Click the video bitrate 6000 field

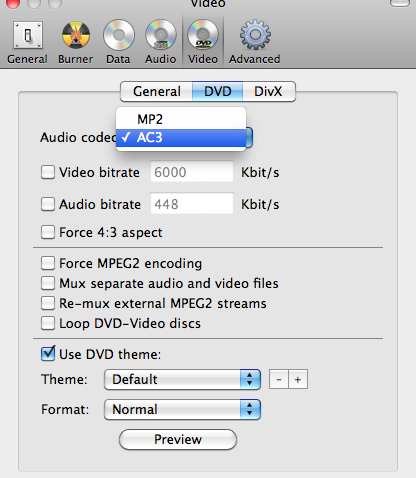tap(192, 172)
